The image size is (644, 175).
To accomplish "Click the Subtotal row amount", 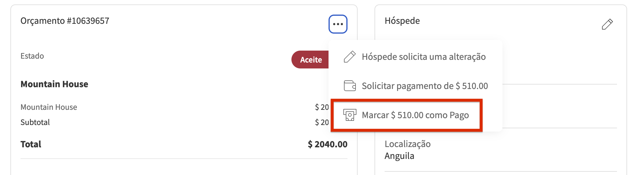I will point(322,122).
